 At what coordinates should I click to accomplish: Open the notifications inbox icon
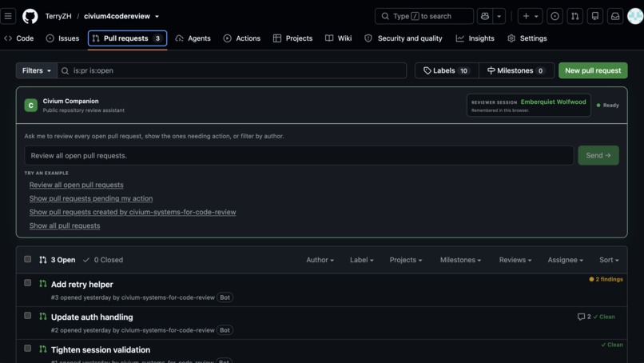[615, 16]
